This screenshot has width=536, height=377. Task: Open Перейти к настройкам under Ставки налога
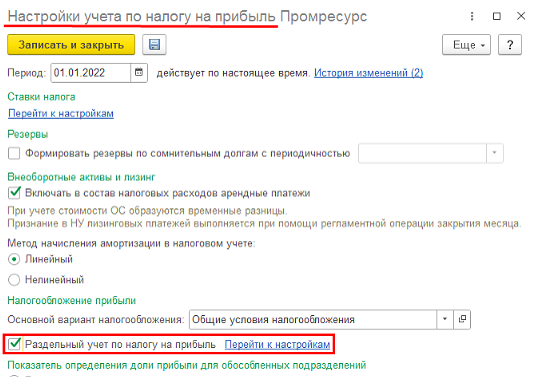click(x=61, y=113)
